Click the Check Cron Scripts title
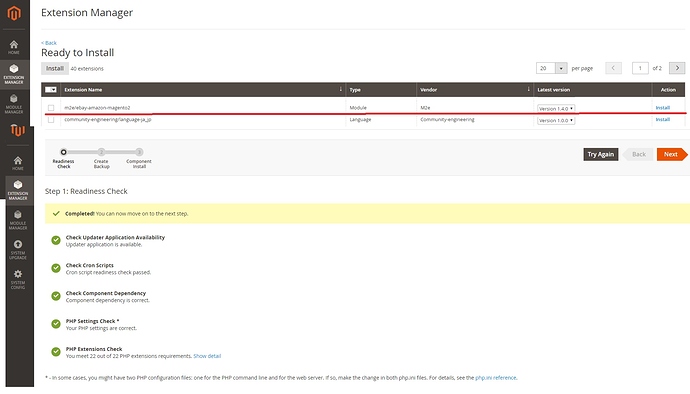The width and height of the screenshot is (690, 394). 90,265
